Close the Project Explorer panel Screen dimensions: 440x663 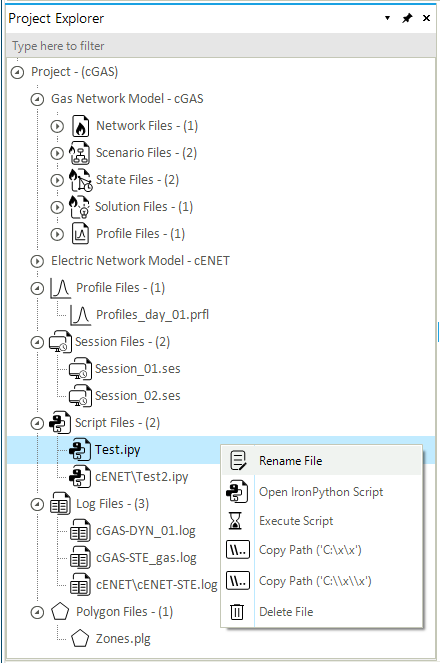point(426,18)
